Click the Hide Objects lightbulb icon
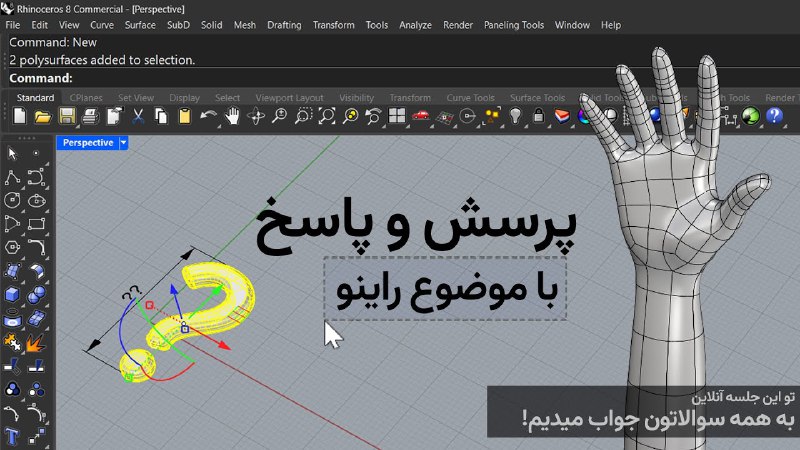This screenshot has width=800, height=450. tap(515, 116)
